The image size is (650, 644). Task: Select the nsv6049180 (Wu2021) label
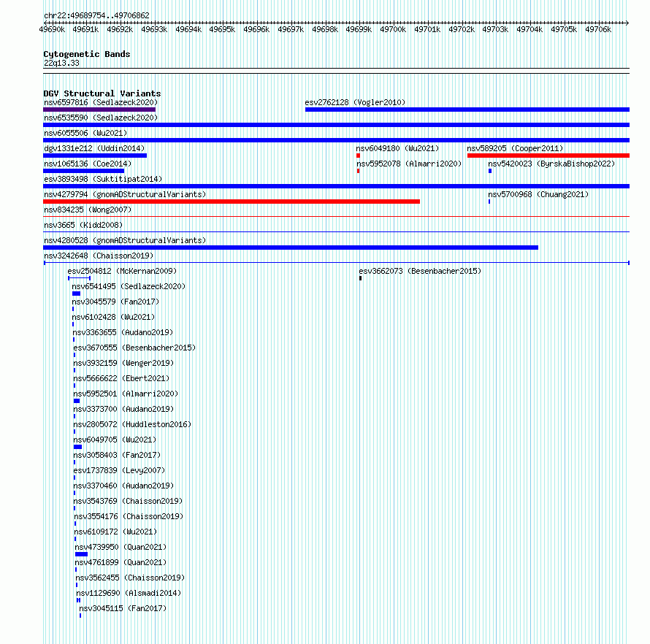click(397, 148)
